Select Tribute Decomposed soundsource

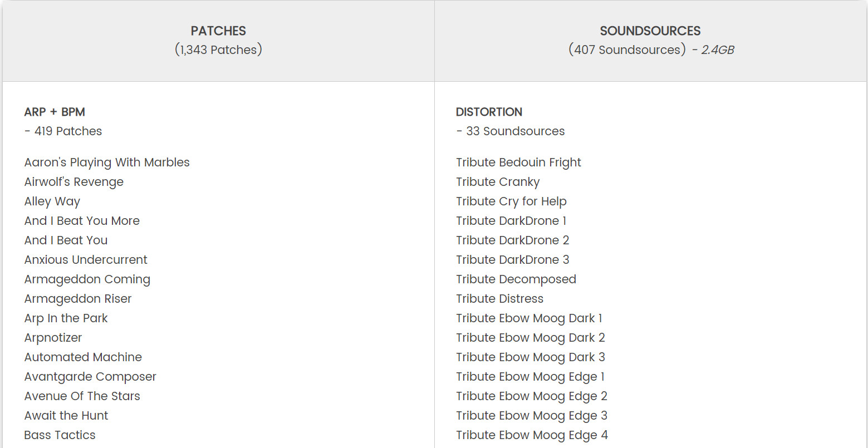516,279
